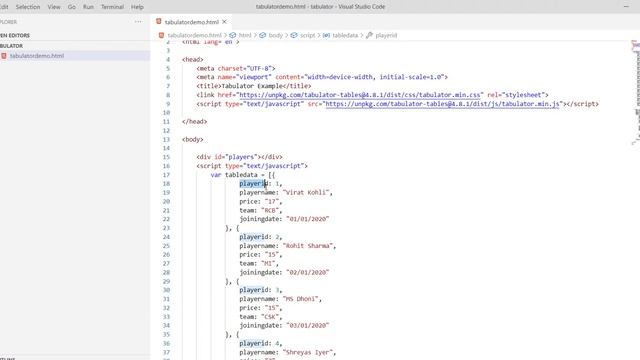Click the script element icon in breadcrumb
The image size is (640, 360).
tap(294, 36)
